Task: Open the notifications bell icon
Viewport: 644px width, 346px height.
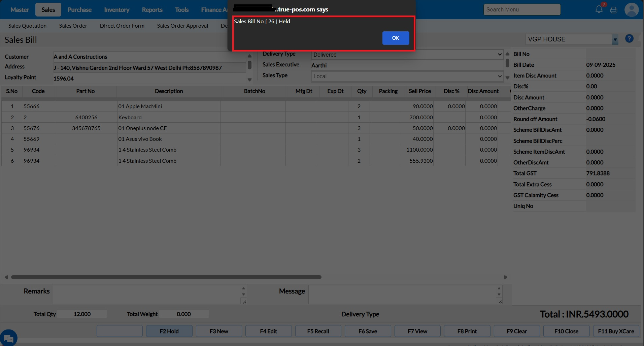Action: tap(599, 9)
